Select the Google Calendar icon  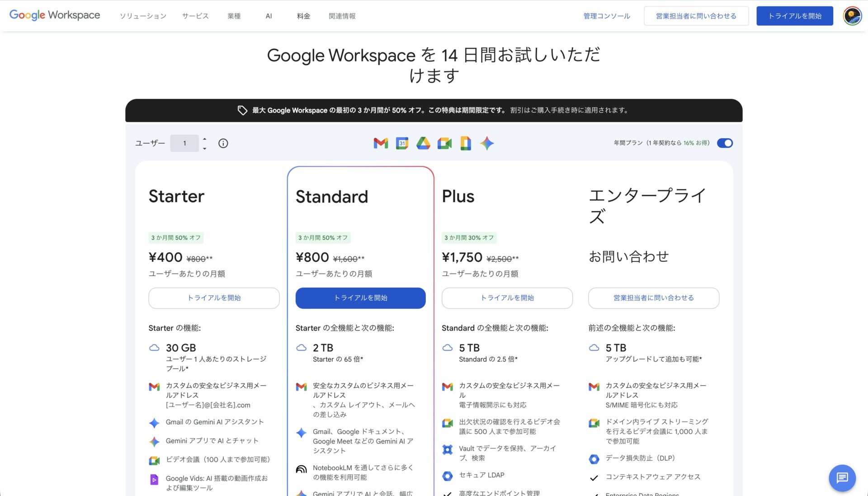[x=401, y=143]
